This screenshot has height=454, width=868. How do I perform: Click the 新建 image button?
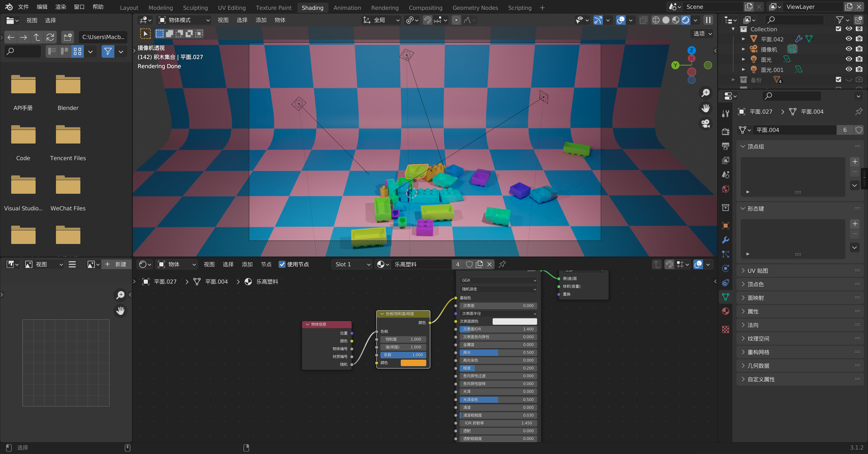point(116,264)
